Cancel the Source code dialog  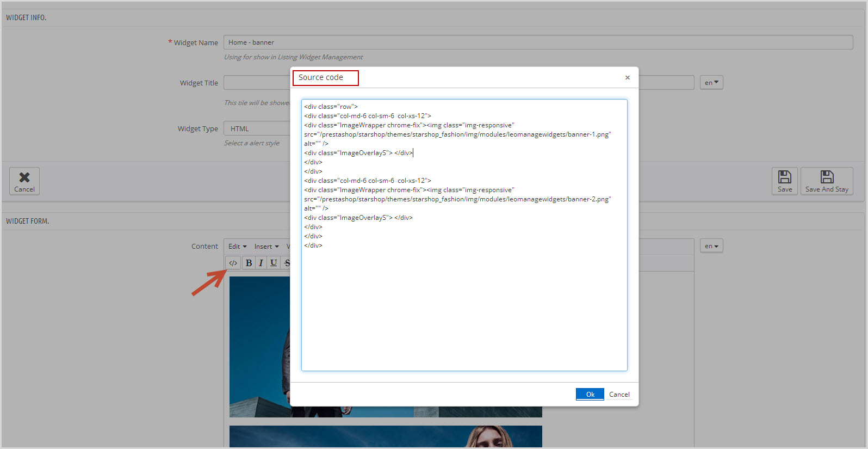[x=619, y=394]
